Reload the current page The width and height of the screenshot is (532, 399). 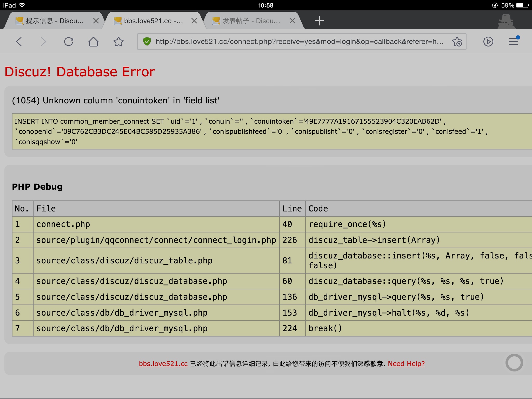tap(69, 42)
